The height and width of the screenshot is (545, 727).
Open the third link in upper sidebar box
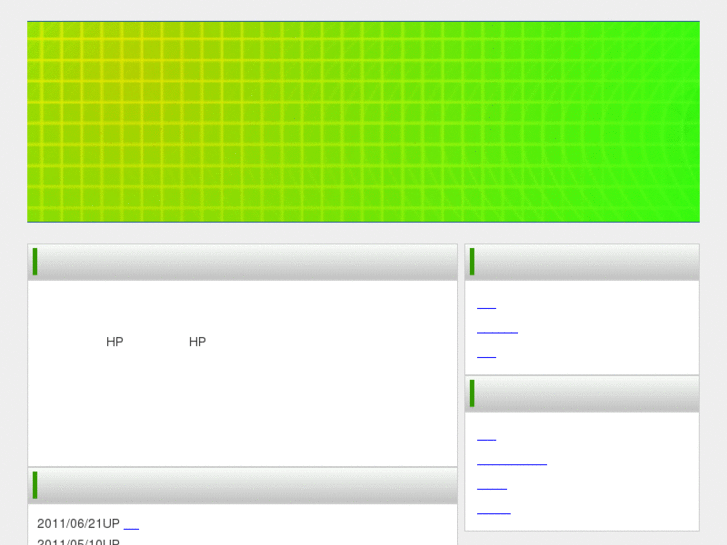(x=486, y=356)
